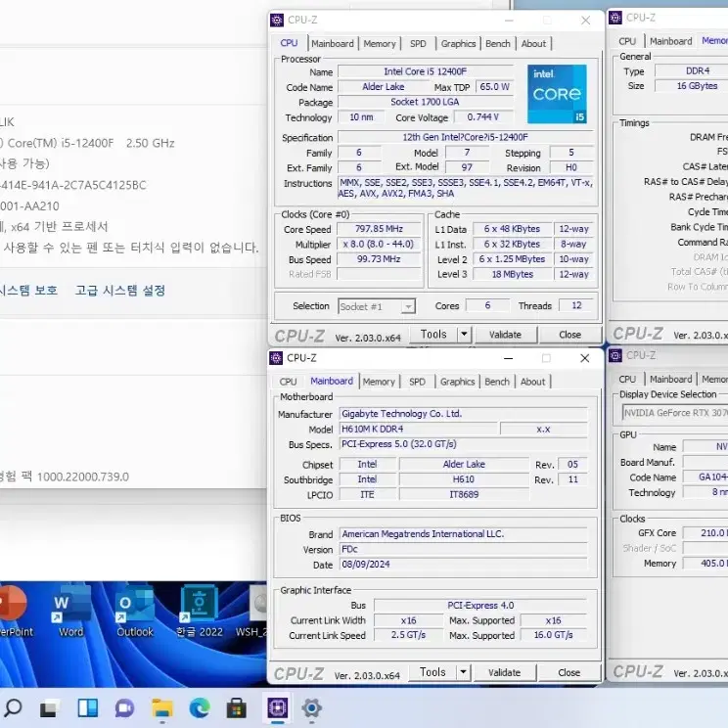728x728 pixels.
Task: Click the Name field Intel Core i5 12400F
Action: point(426,71)
